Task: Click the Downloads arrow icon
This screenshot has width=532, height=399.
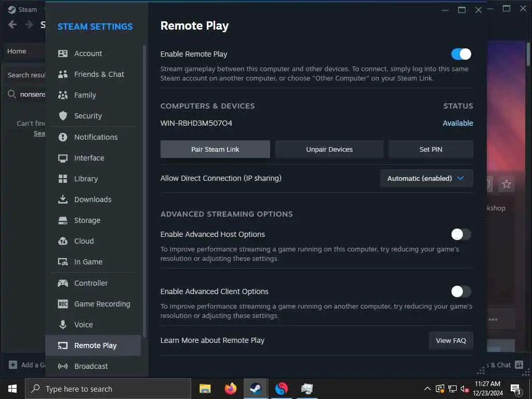Action: (x=63, y=199)
